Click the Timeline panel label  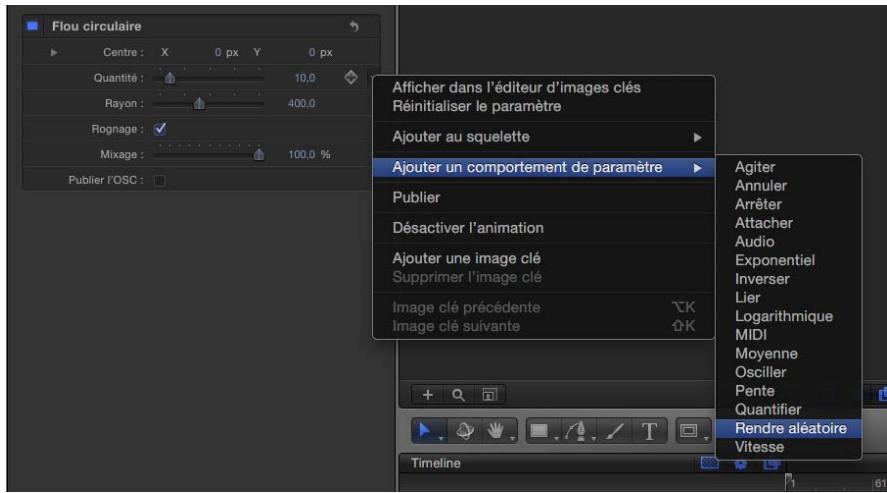pos(436,463)
